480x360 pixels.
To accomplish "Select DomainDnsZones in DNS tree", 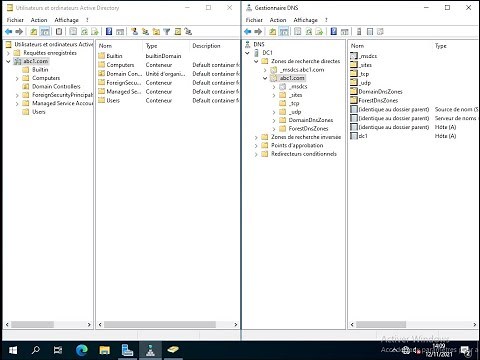I will [311, 120].
